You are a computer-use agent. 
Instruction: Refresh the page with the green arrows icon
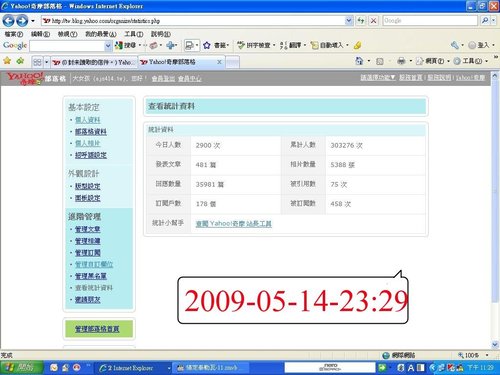361,21
